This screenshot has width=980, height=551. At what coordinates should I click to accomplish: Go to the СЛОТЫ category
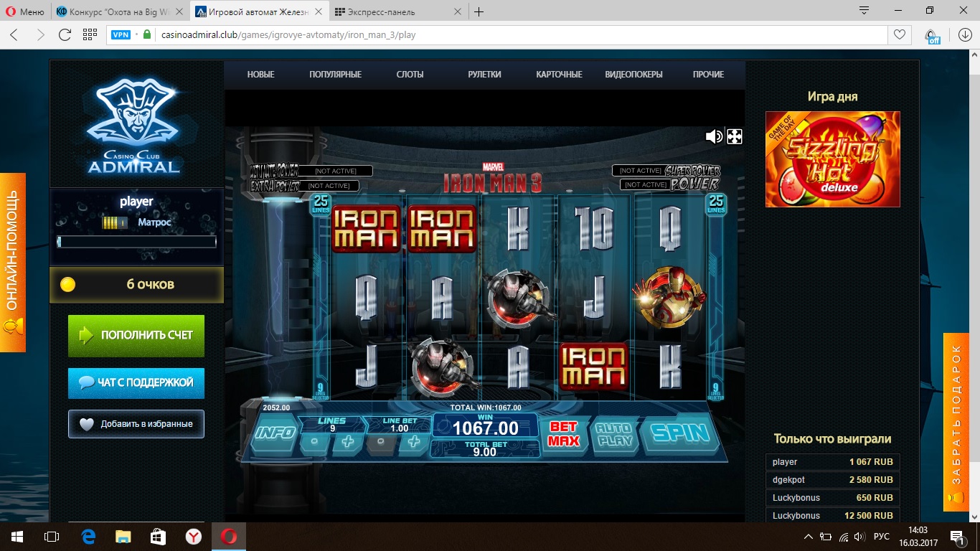pos(410,75)
